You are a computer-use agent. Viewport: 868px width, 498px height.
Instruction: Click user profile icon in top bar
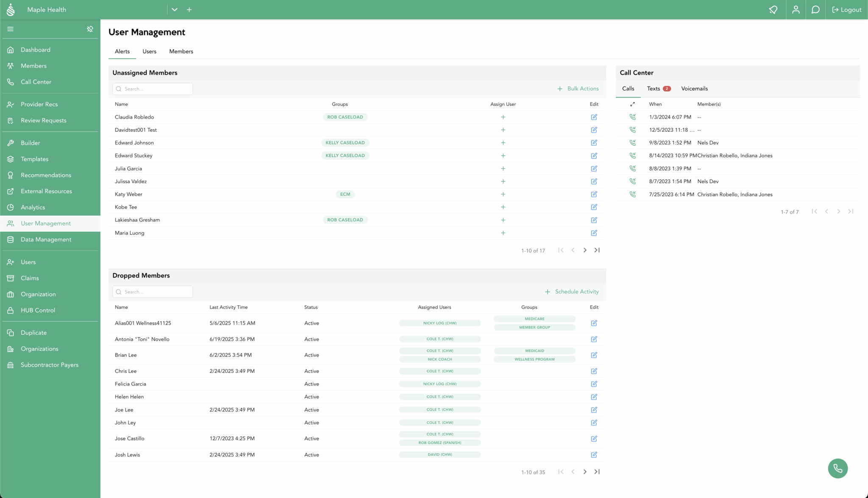(796, 10)
